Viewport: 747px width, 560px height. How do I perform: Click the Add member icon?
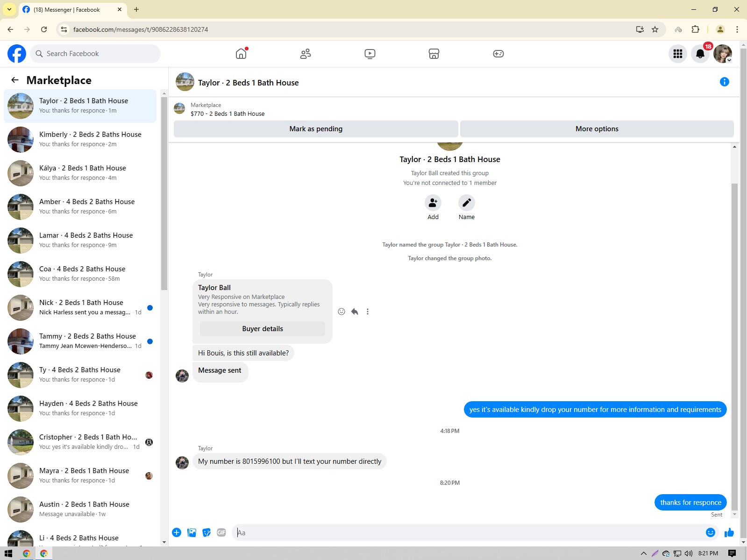(x=433, y=203)
